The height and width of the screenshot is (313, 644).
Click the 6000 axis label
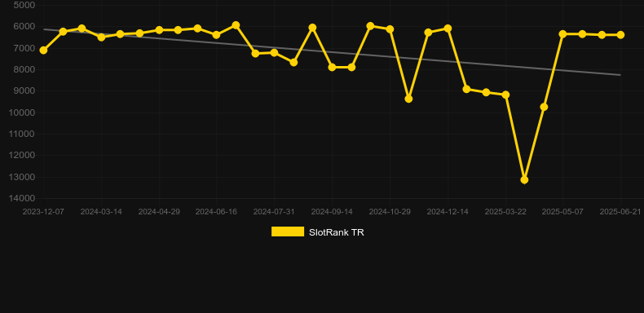click(x=24, y=26)
